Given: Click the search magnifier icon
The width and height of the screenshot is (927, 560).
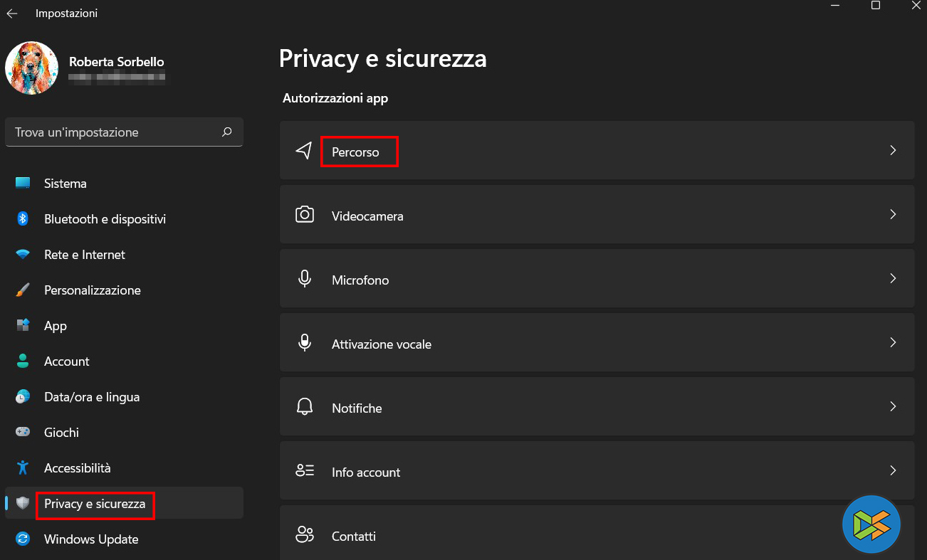Looking at the screenshot, I should (x=227, y=132).
